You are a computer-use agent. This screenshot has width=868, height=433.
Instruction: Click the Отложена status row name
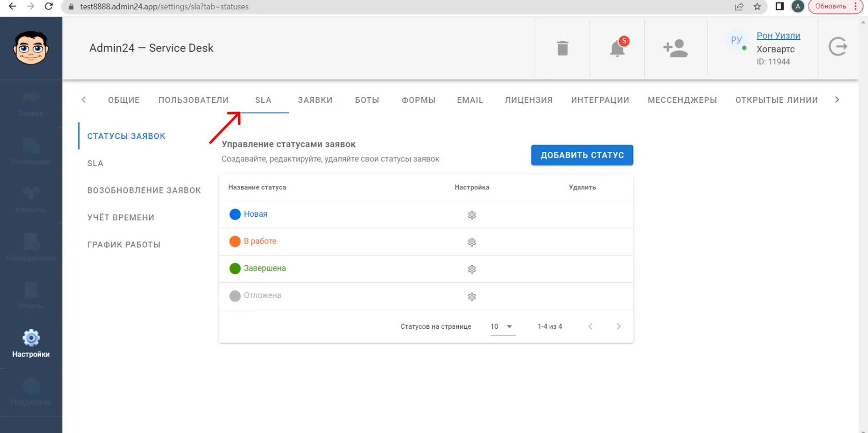pyautogui.click(x=262, y=296)
